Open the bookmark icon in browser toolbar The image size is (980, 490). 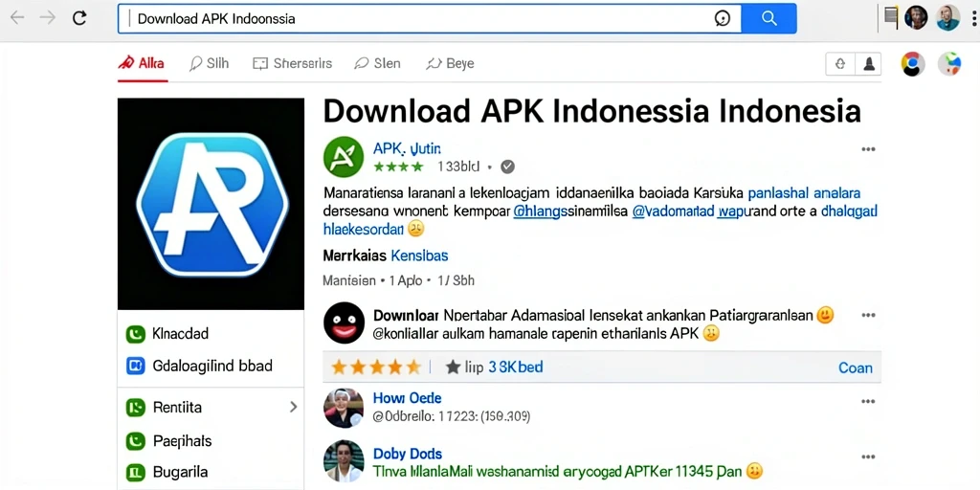click(x=891, y=17)
